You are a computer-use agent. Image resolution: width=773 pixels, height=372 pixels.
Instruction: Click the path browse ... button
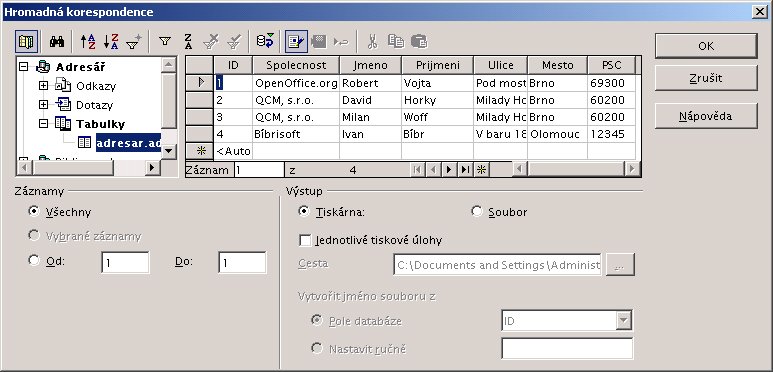coord(620,265)
